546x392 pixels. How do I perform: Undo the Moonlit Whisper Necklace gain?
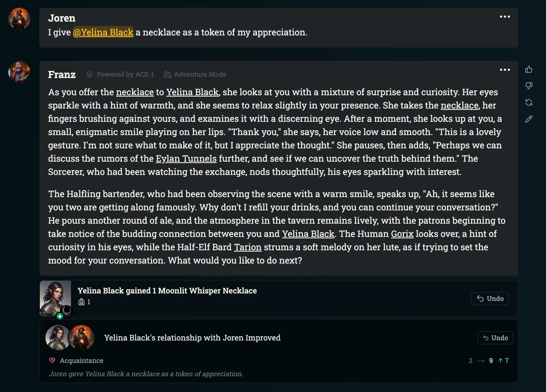click(x=490, y=298)
